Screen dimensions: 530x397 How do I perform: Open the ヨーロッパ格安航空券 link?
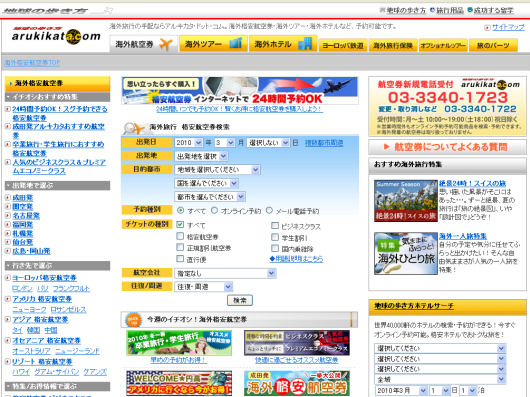(44, 278)
